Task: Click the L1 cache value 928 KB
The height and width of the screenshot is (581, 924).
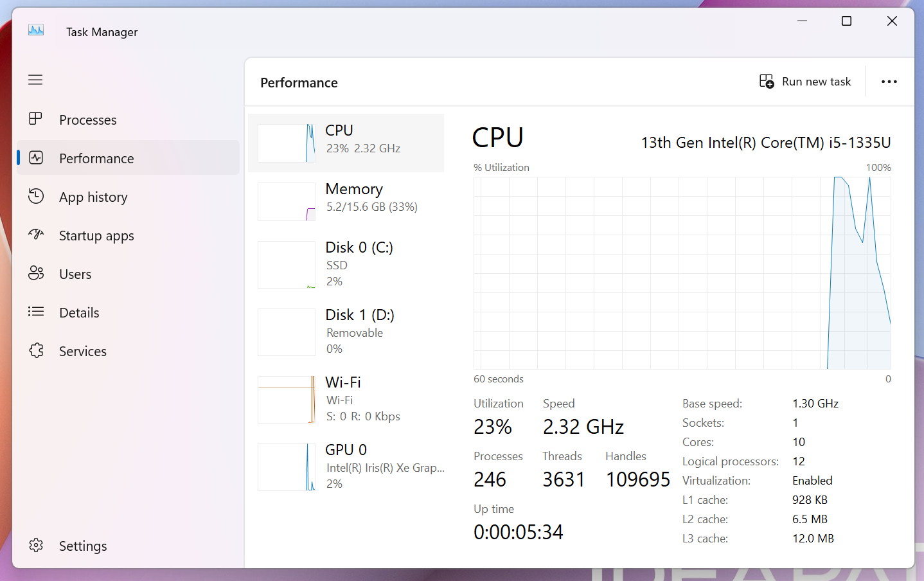Action: coord(810,500)
